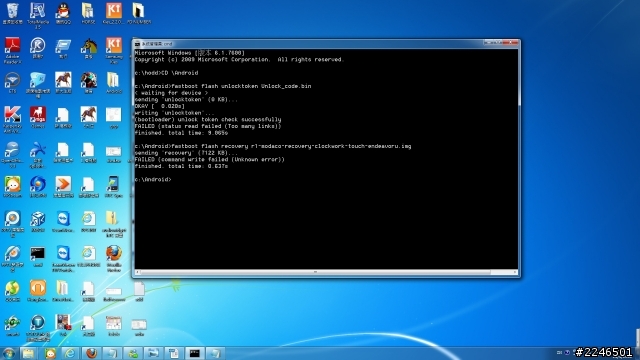Click the cmd horizontal scrollbar left arrow
Viewport: 640px width, 360px height.
coord(138,272)
